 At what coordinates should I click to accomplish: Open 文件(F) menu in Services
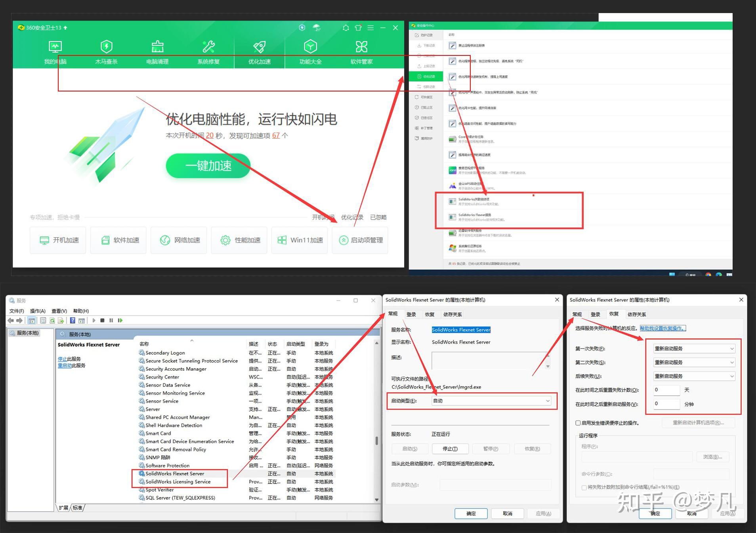[x=17, y=311]
